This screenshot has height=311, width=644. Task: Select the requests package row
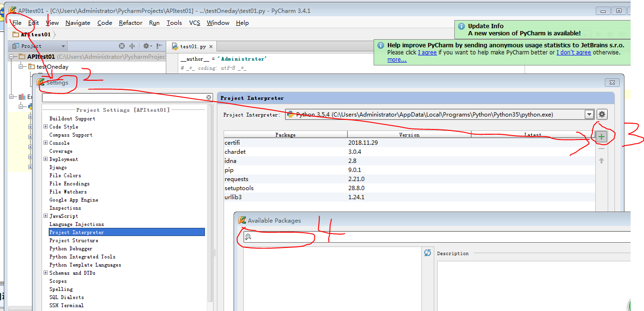click(x=409, y=179)
